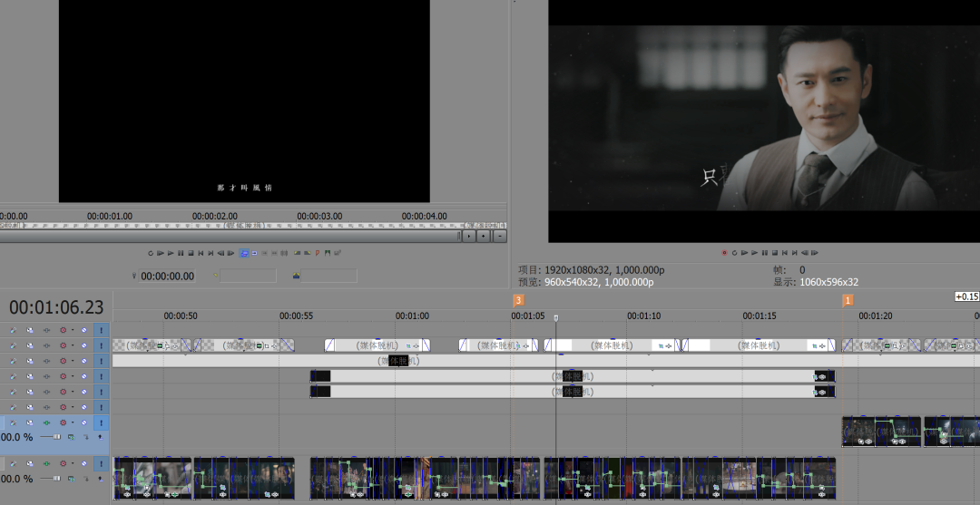This screenshot has width=980, height=505.
Task: Solo the first video track
Action: point(101,330)
